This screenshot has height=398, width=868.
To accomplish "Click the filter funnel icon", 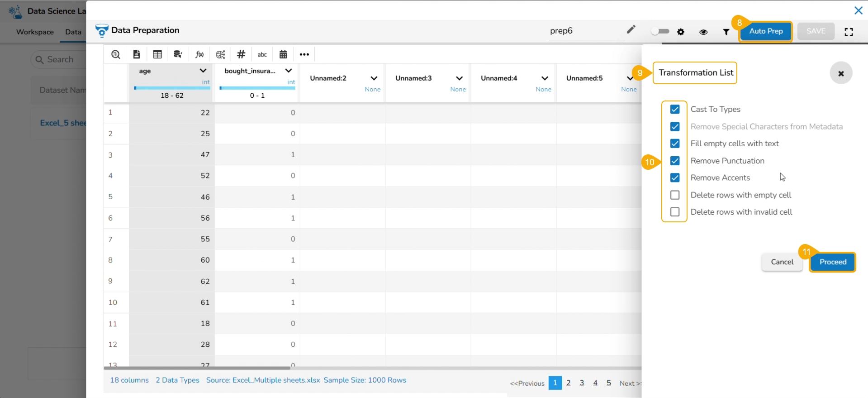I will point(726,32).
